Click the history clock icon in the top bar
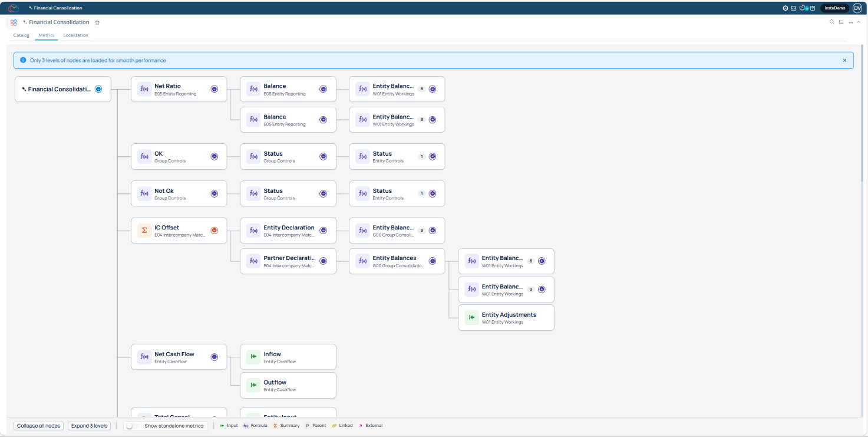Screen dimensions: 868x437 [801, 8]
